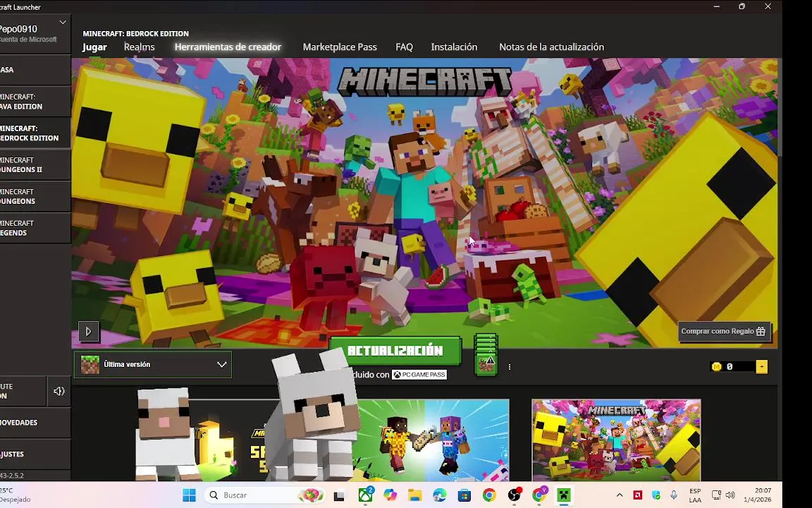Switch the ESP LAA input language
The image size is (812, 508).
click(x=695, y=495)
